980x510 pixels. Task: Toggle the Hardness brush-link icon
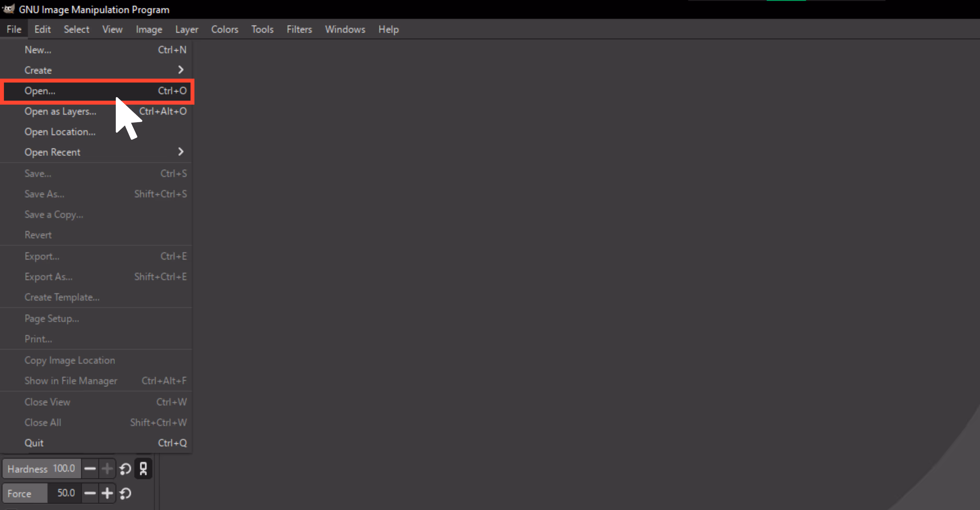pos(143,468)
